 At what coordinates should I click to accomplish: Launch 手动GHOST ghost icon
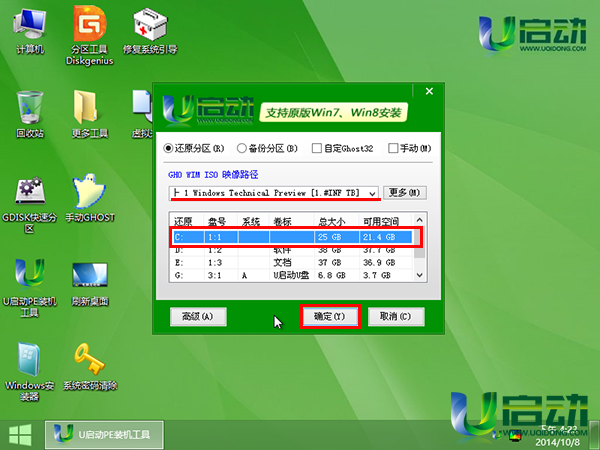coord(90,198)
